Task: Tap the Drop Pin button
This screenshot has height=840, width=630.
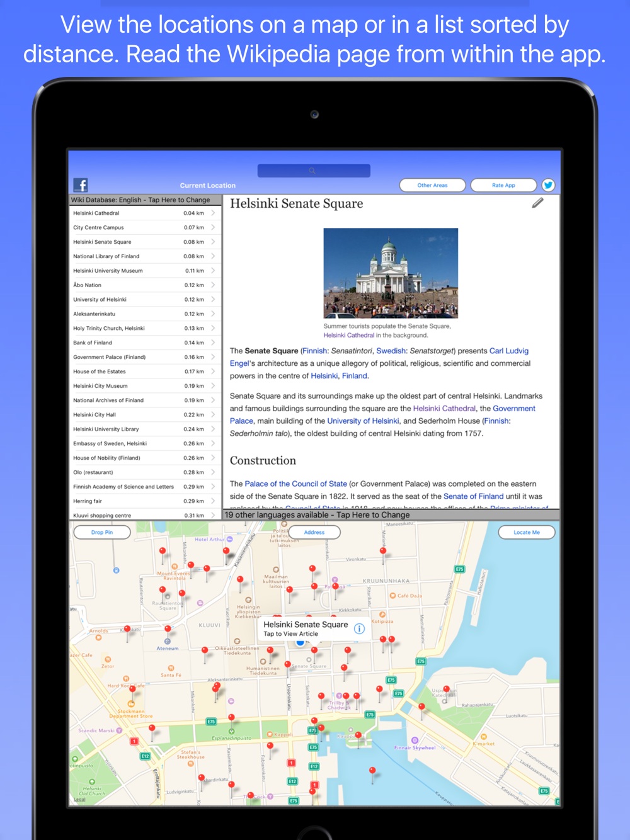Action: (x=102, y=532)
